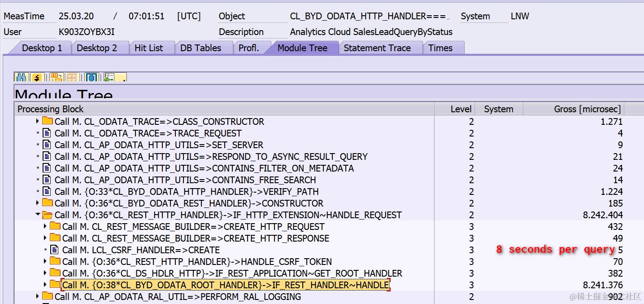Viewport: 644px width, 304px height.
Task: Click document icon of LCL_CSRF_HANDLER=>CREATE row
Action: tap(55, 250)
